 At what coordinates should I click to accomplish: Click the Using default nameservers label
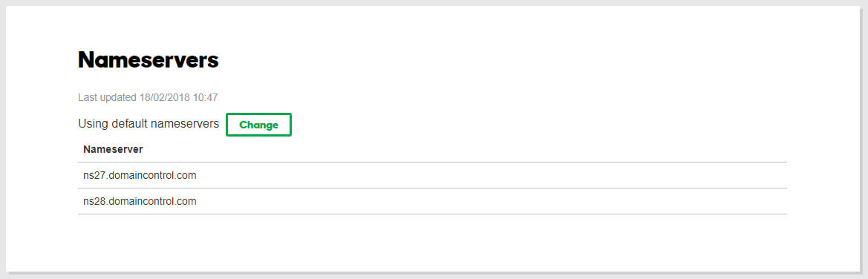coord(149,123)
